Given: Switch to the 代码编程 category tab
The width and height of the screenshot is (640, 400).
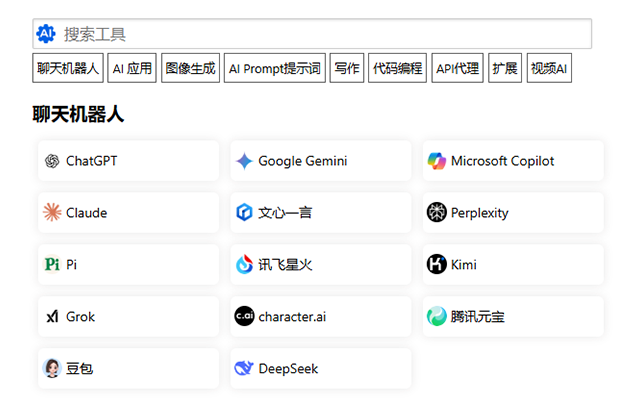Looking at the screenshot, I should (397, 68).
